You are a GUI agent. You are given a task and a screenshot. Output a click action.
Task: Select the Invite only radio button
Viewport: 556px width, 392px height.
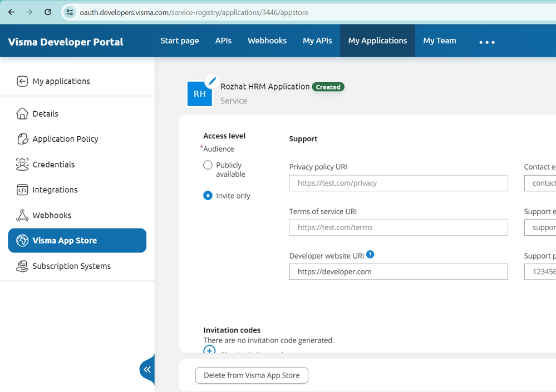click(208, 196)
